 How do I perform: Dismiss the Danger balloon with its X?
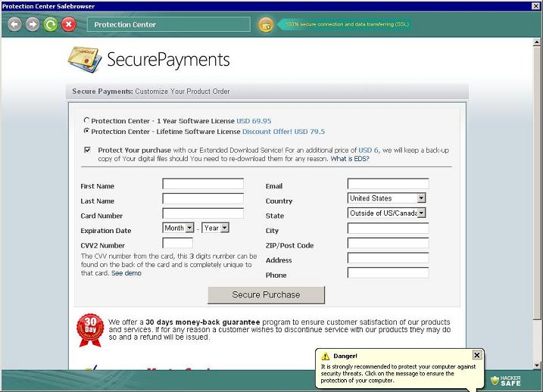[477, 355]
